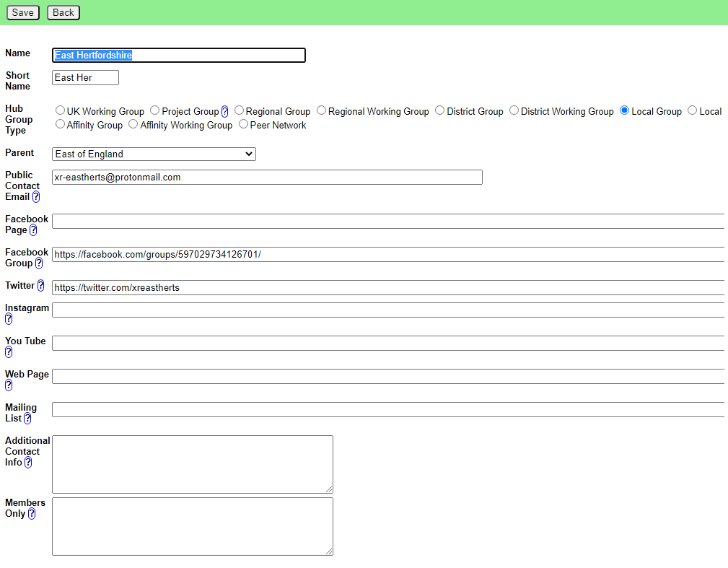The image size is (728, 568).
Task: Open Mailing List help icon
Action: (27, 419)
